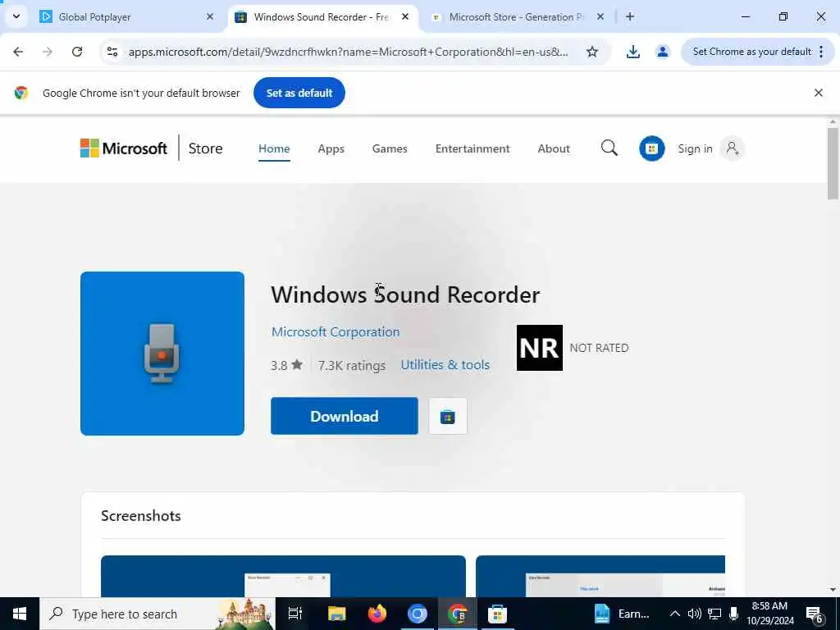
Task: Click the 3.8 star rating
Action: click(286, 365)
